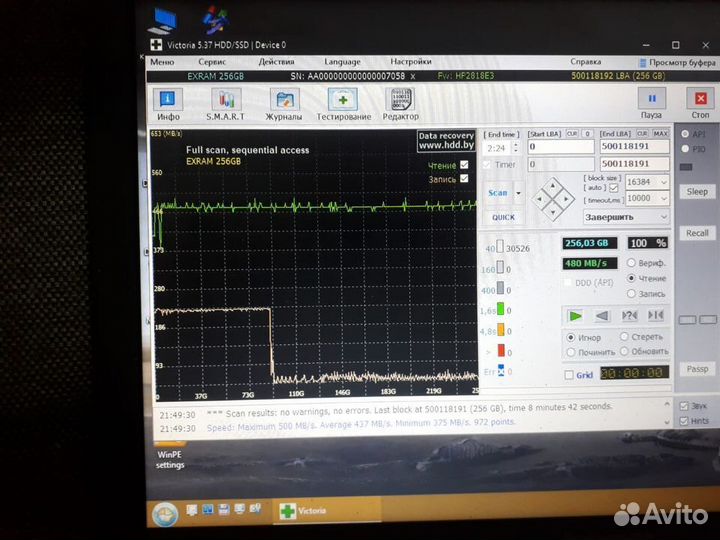Open the Редактор hex editor

coord(401,104)
